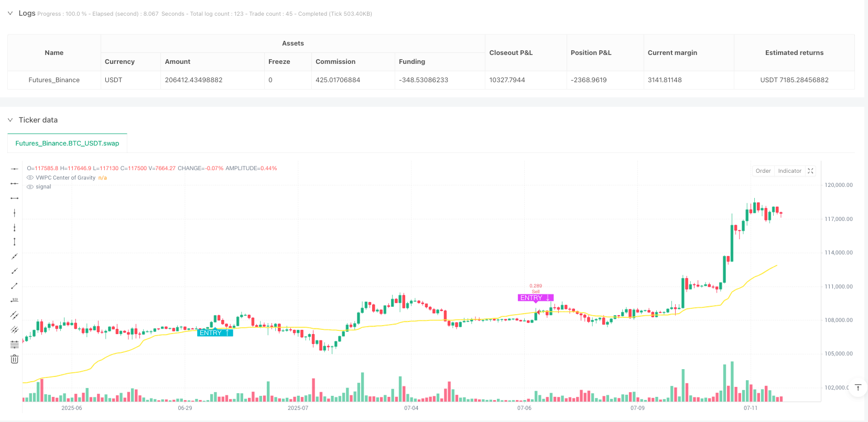Click the Name column header
Image resolution: width=868 pixels, height=422 pixels.
click(54, 52)
